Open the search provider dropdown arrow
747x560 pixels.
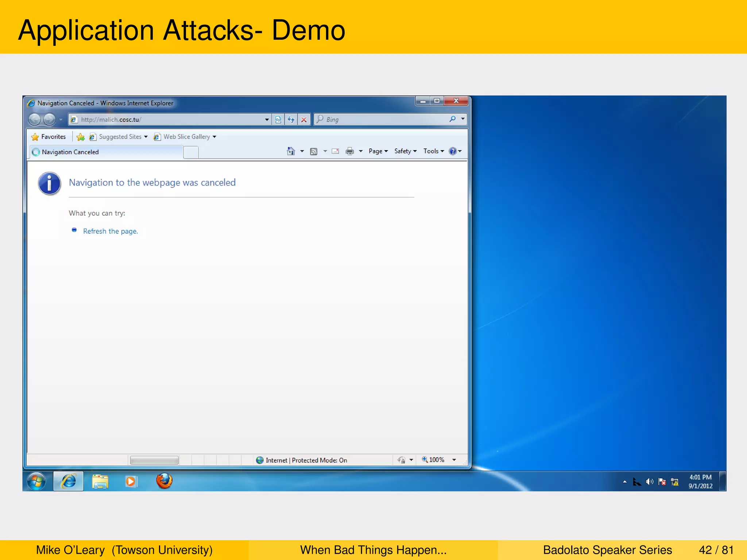click(463, 119)
